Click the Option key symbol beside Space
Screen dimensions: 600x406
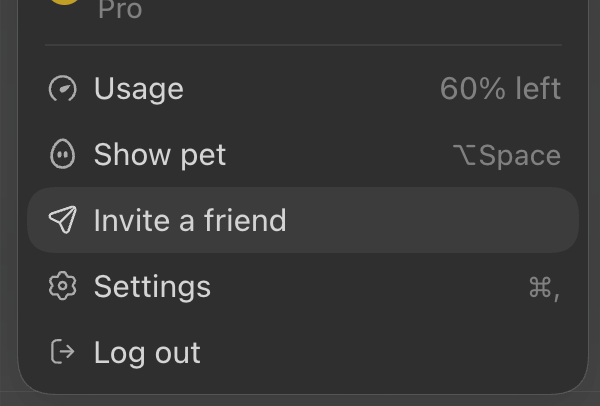click(464, 155)
